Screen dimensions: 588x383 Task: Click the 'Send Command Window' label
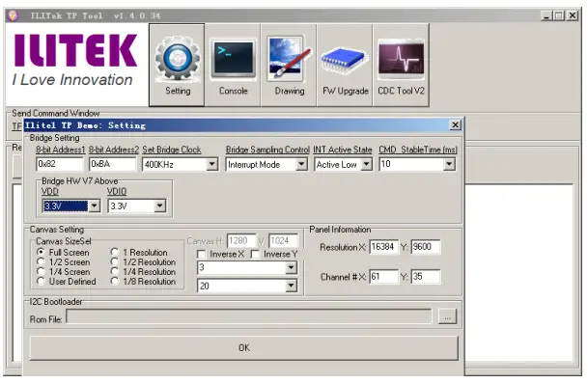click(55, 113)
